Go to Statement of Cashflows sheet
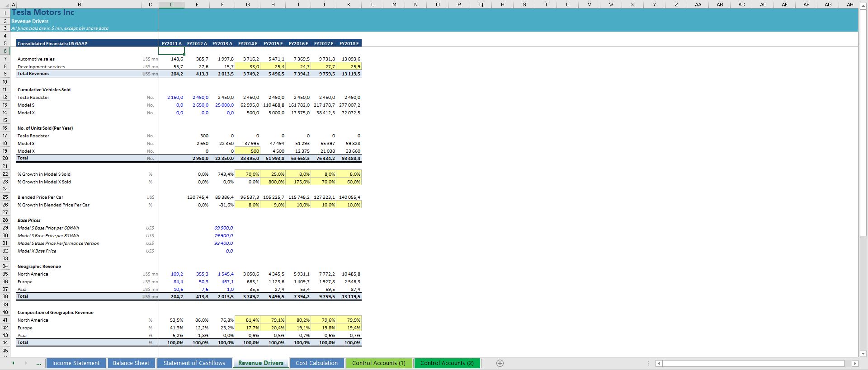The image size is (868, 370). click(x=194, y=363)
